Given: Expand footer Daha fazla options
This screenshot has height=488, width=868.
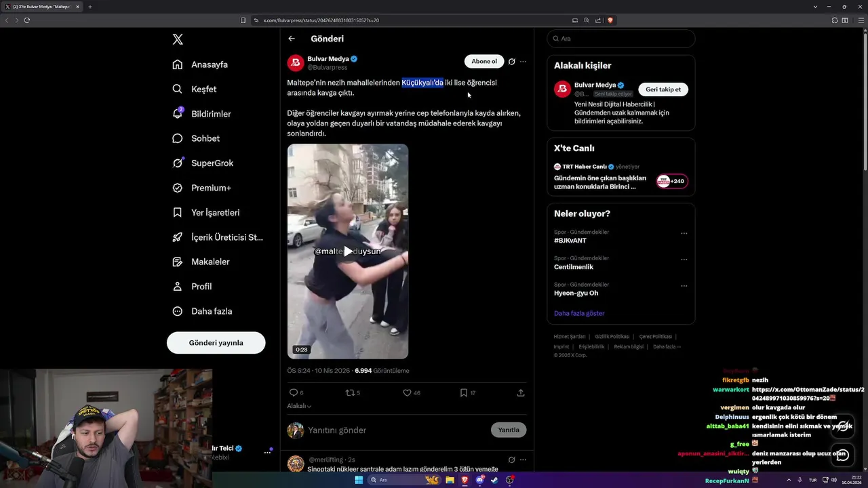Looking at the screenshot, I should click(x=667, y=347).
